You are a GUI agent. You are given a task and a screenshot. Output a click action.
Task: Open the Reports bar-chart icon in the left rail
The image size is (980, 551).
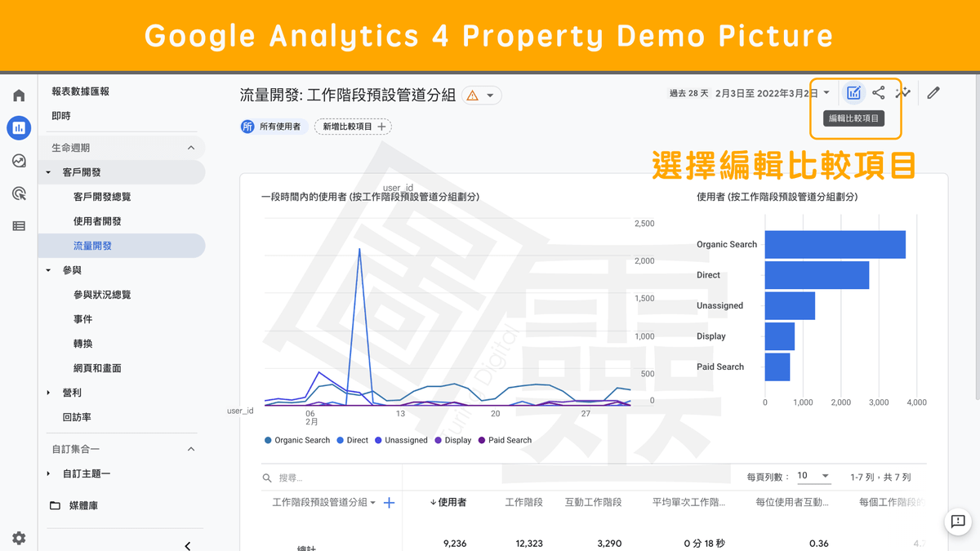point(19,127)
